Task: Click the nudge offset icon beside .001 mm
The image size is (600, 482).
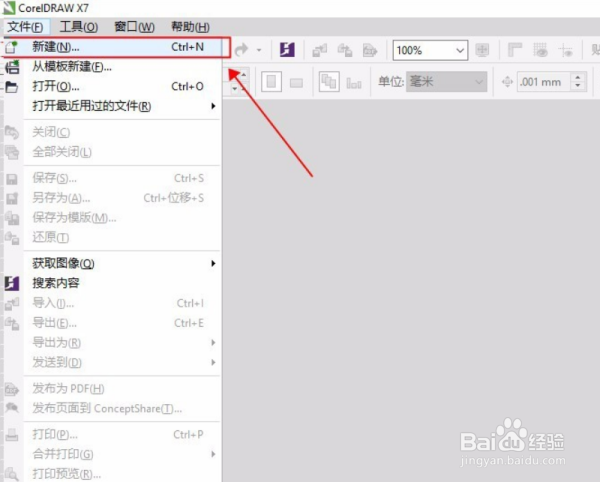Action: 507,82
